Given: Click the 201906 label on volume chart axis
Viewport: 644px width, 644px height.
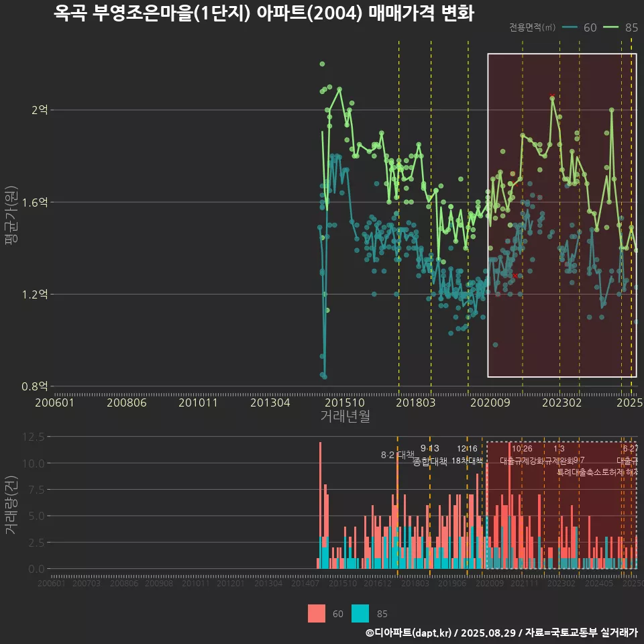Looking at the screenshot, I should tap(452, 583).
